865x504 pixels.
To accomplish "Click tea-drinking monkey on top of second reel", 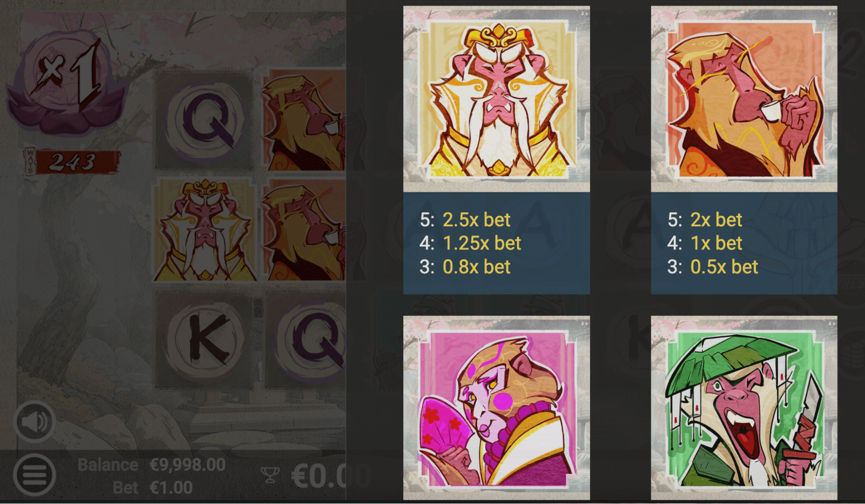I will (305, 120).
